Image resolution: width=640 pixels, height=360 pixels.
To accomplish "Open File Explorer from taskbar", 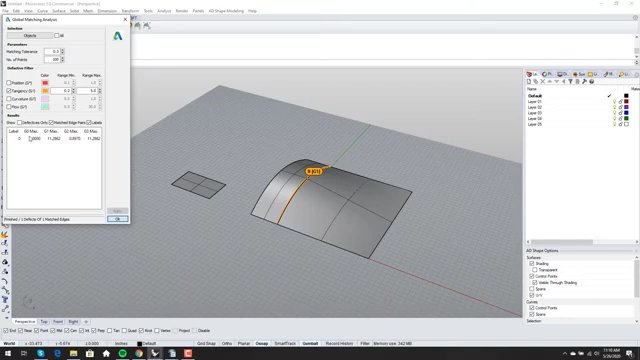I will (x=73, y=353).
